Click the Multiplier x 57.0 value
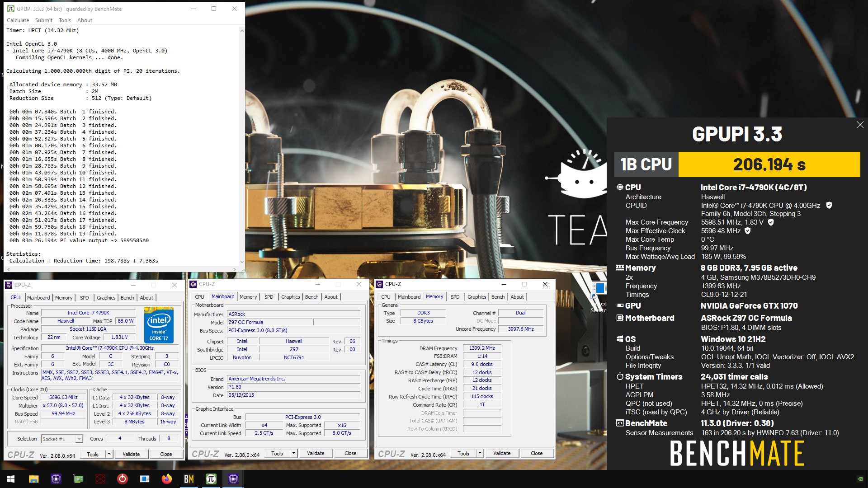The image size is (868, 488). click(x=63, y=406)
